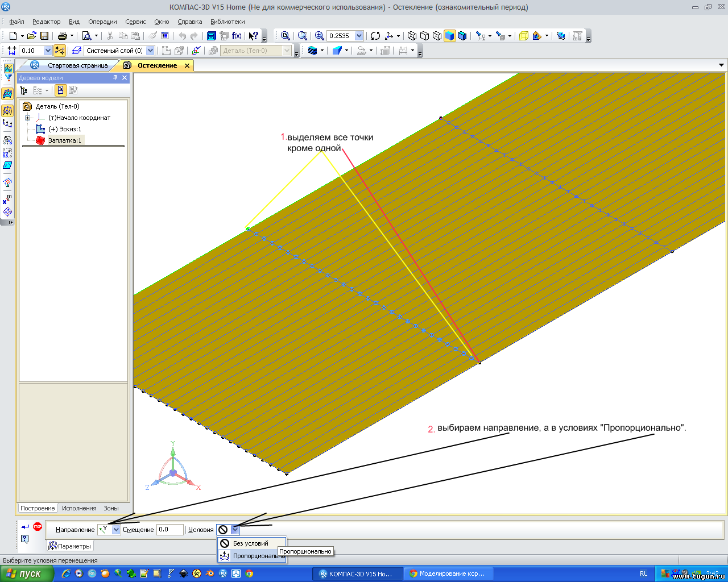Open print preview magnifier-page icon
728x582 pixels.
tap(87, 36)
